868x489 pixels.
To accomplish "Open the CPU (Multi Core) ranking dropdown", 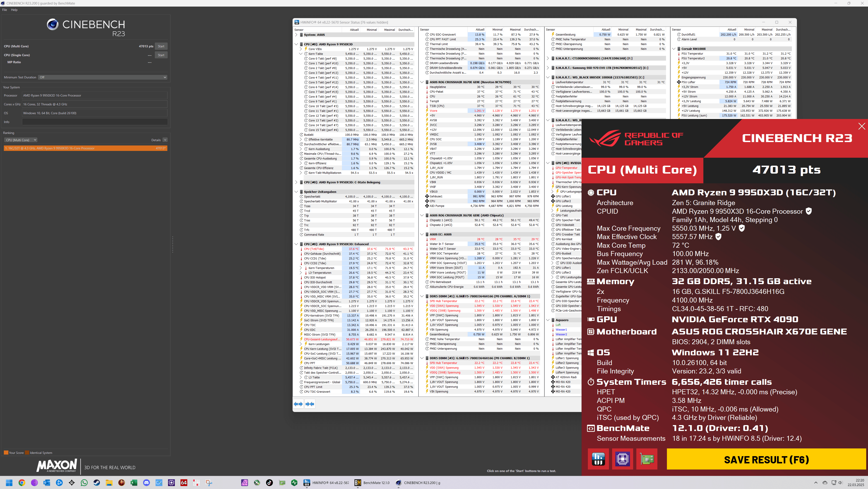I will pyautogui.click(x=21, y=140).
